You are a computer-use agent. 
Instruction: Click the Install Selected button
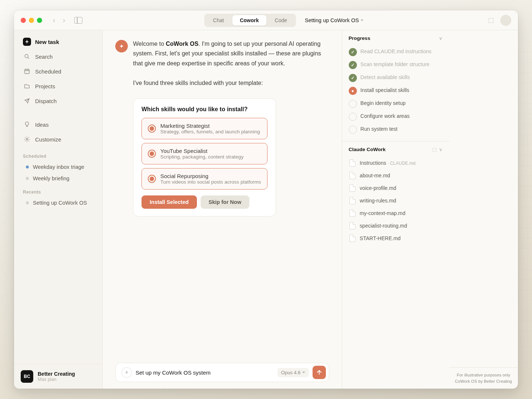pos(169,202)
